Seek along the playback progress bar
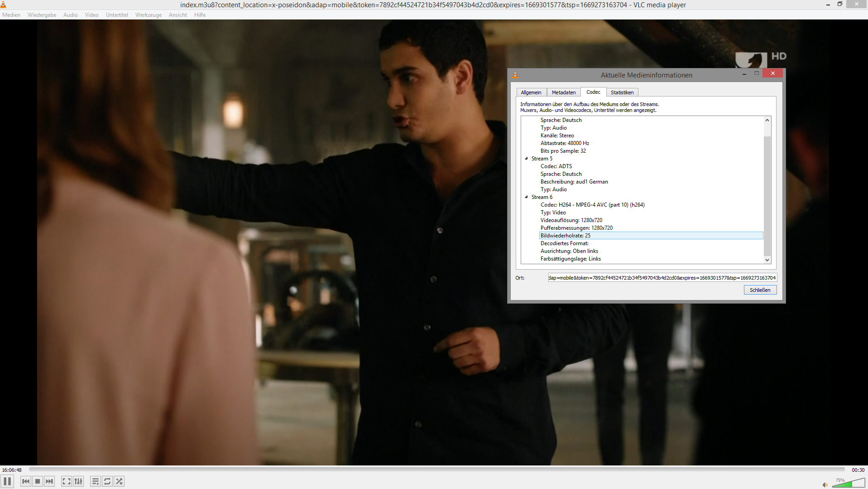The image size is (868, 489). tap(436, 470)
